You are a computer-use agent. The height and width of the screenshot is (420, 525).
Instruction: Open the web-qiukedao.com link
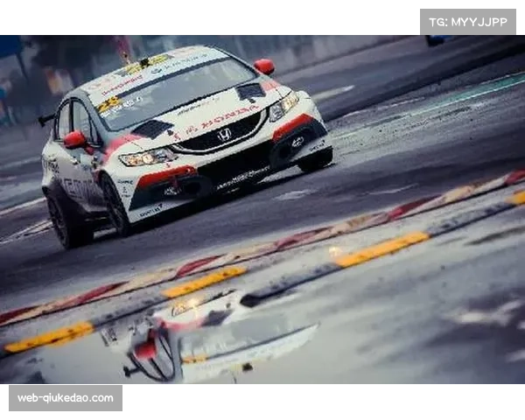point(66,398)
